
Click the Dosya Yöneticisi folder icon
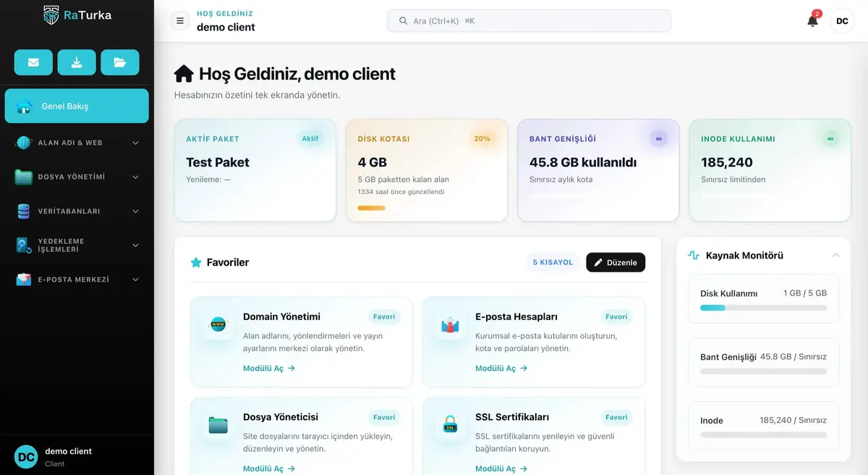click(218, 426)
